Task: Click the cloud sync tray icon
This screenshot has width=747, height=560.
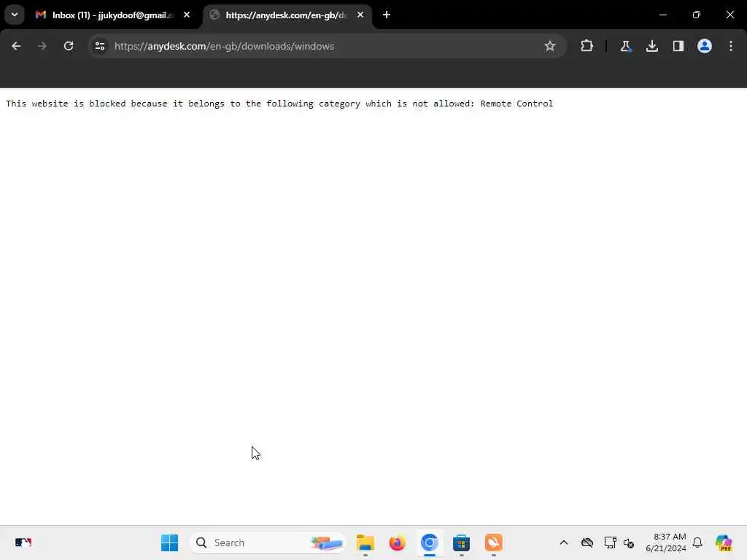Action: coord(587,542)
